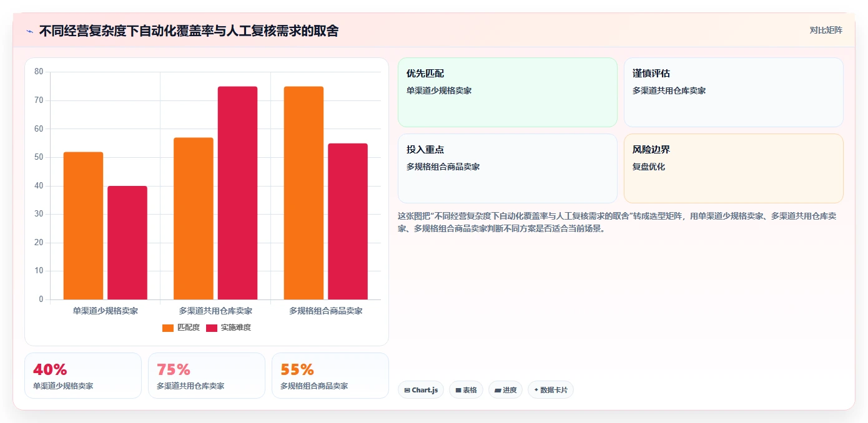Open the 55% data card
Screen dimensions: 868x423
click(330, 376)
